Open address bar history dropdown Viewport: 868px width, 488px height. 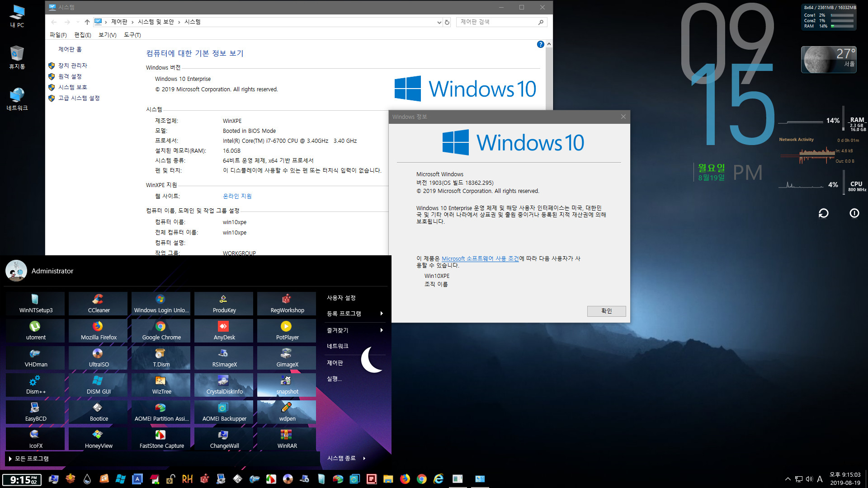click(x=439, y=22)
